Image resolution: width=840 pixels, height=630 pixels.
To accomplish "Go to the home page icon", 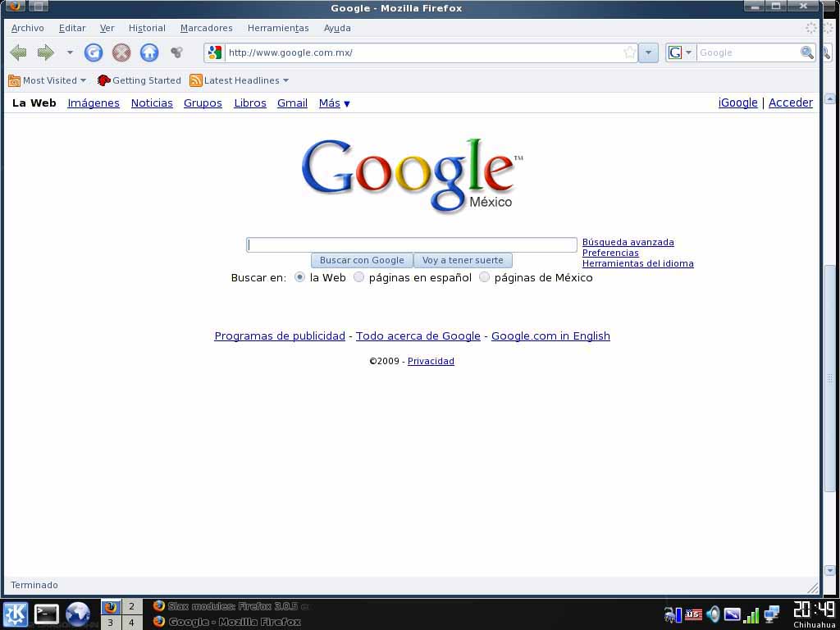I will [149, 52].
